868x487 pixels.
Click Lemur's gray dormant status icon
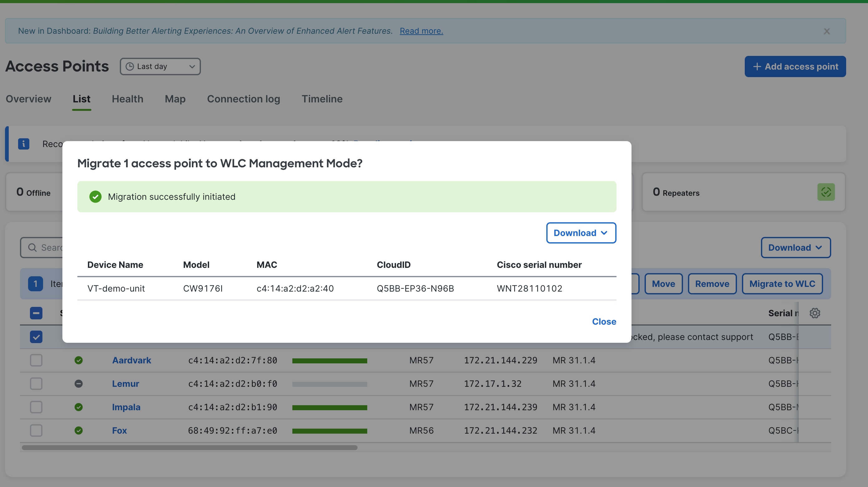[79, 384]
